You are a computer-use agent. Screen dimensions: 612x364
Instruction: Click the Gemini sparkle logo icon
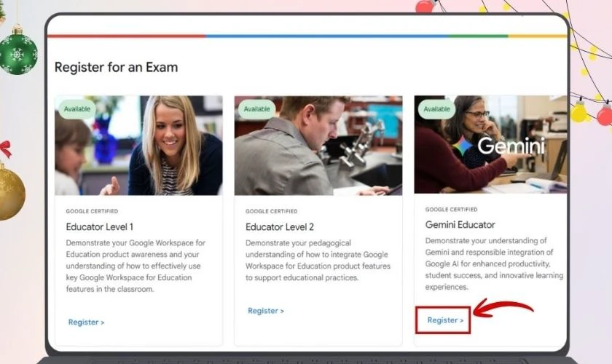[463, 146]
